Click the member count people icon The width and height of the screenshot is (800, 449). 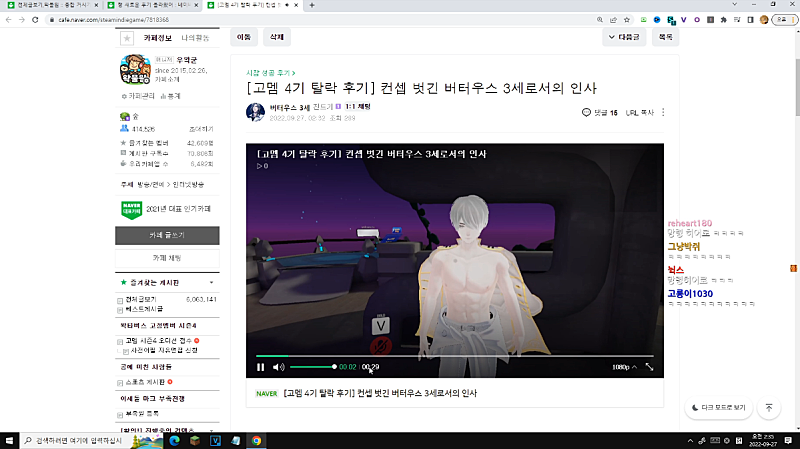coord(124,129)
